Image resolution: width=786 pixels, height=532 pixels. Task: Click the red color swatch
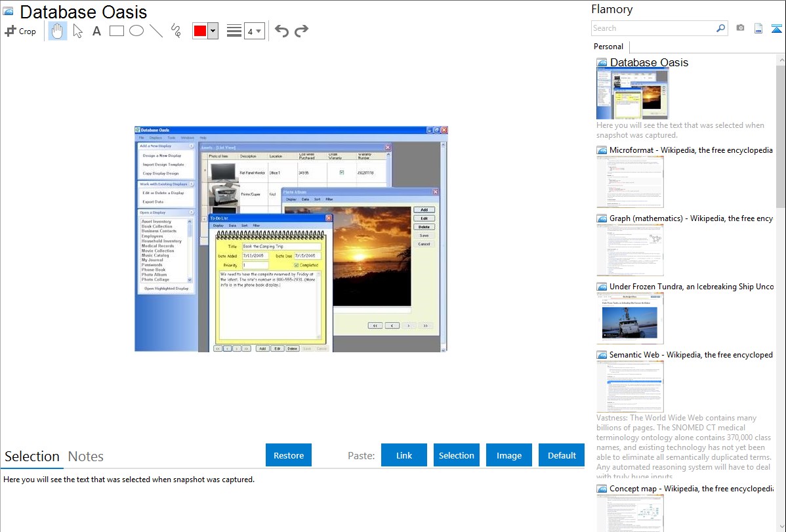200,31
